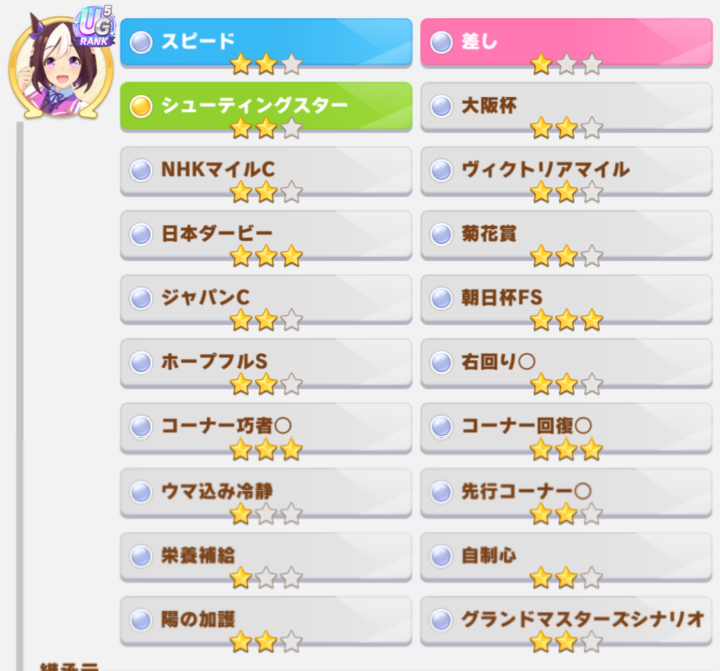Open the Special Week character portrait
Screen dimensions: 720x671
coord(61,68)
